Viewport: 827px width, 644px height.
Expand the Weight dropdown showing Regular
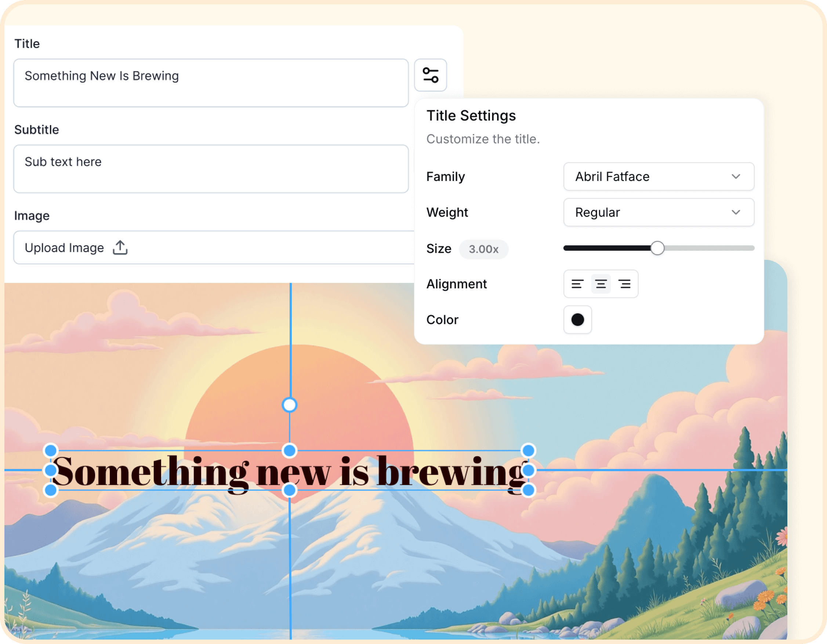tap(659, 212)
